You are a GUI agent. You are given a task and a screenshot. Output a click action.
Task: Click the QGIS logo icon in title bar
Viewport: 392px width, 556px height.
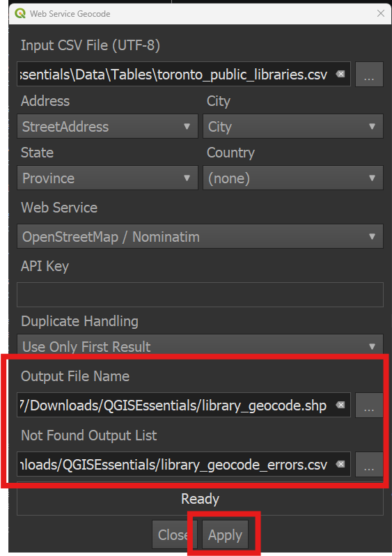(20, 13)
